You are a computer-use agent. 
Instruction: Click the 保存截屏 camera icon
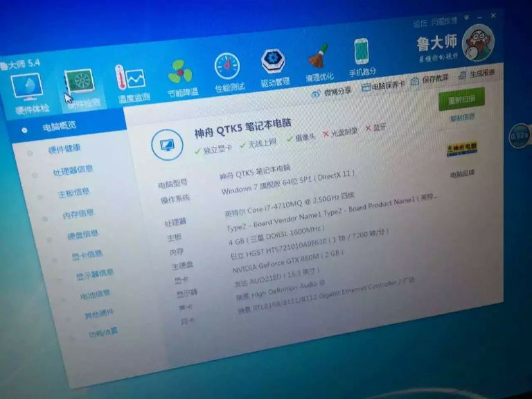(x=415, y=82)
